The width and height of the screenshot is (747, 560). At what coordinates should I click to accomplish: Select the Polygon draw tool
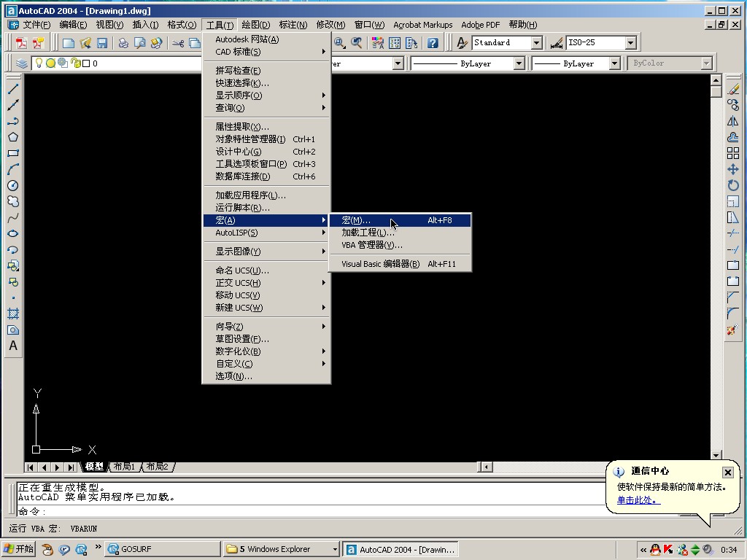pos(13,137)
